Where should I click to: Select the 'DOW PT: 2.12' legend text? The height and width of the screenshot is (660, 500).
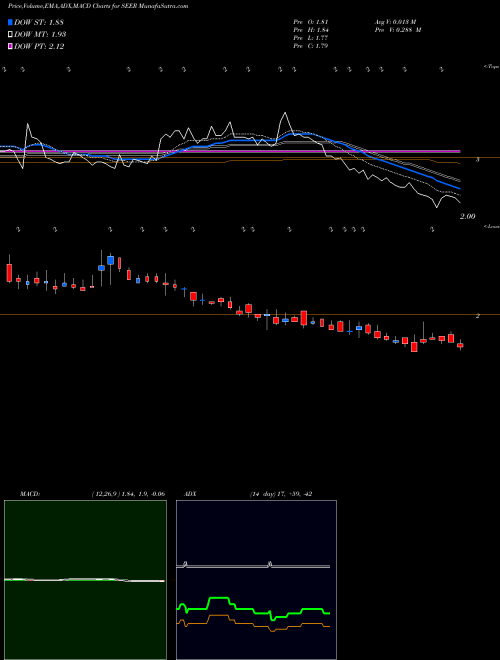[x=39, y=47]
